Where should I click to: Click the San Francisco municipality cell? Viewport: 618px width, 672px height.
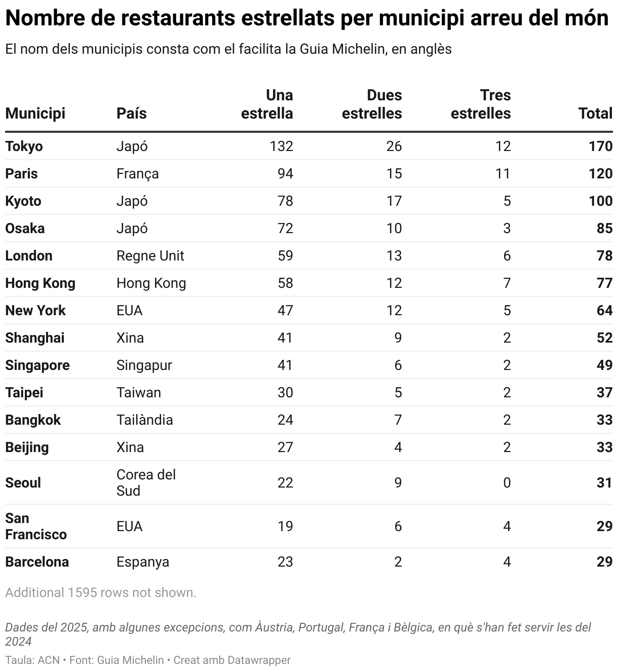[36, 526]
